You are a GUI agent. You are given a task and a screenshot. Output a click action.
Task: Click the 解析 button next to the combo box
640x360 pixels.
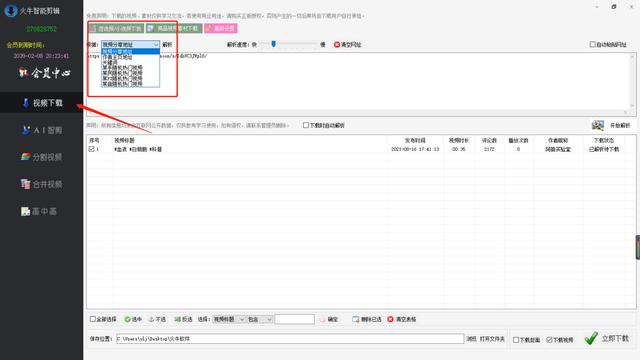(167, 44)
